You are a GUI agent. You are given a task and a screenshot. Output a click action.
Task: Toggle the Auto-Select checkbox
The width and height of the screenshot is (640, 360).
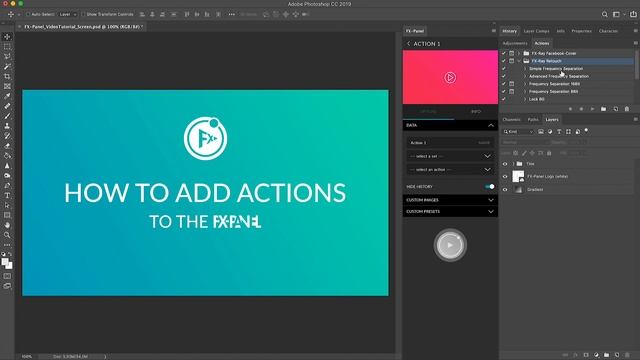pyautogui.click(x=28, y=14)
